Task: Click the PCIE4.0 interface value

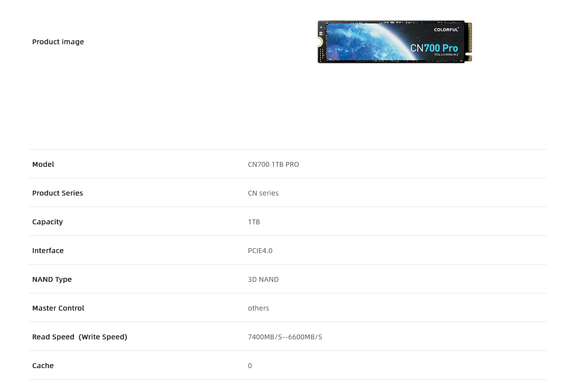Action: coord(260,250)
